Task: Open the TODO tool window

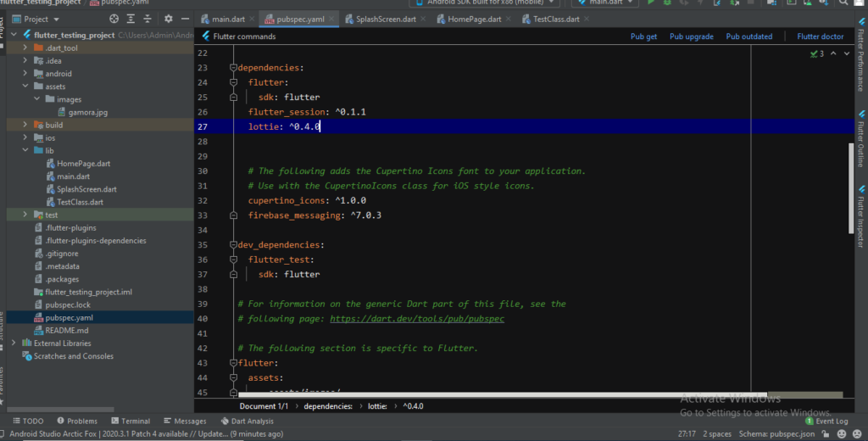Action: coord(28,421)
